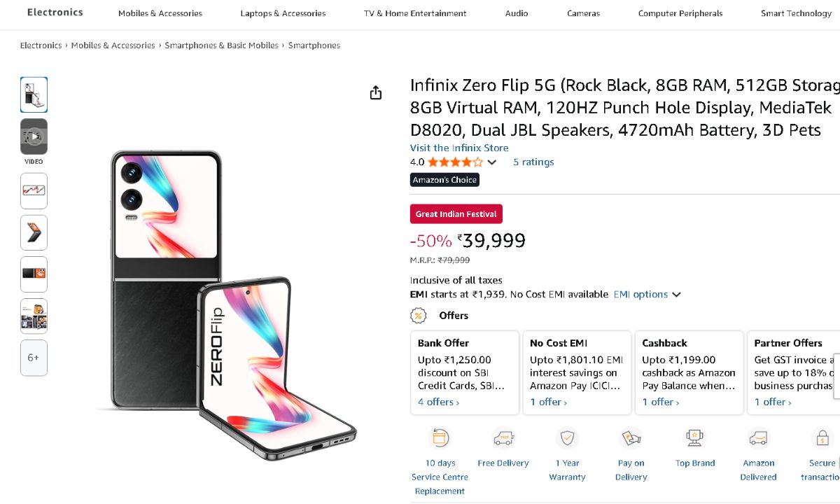The height and width of the screenshot is (504, 840).
Task: Open the 5 ratings link
Action: click(x=533, y=162)
